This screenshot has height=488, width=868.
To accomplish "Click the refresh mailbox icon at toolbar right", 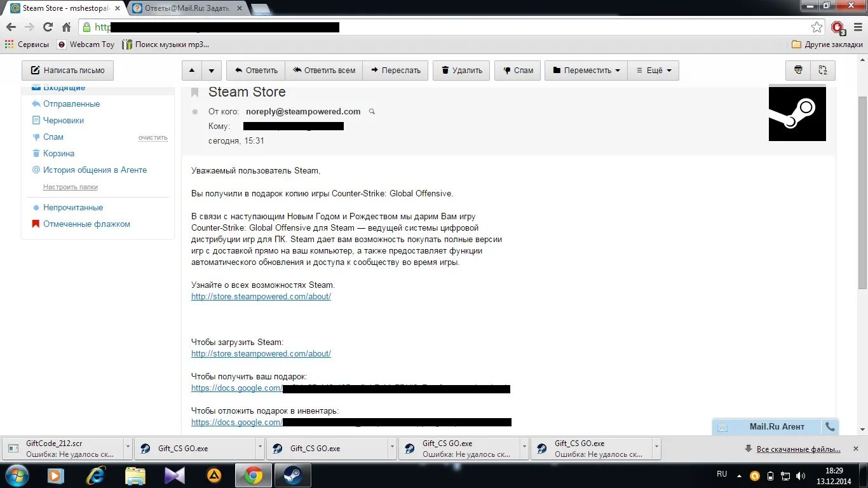I will [x=823, y=71].
